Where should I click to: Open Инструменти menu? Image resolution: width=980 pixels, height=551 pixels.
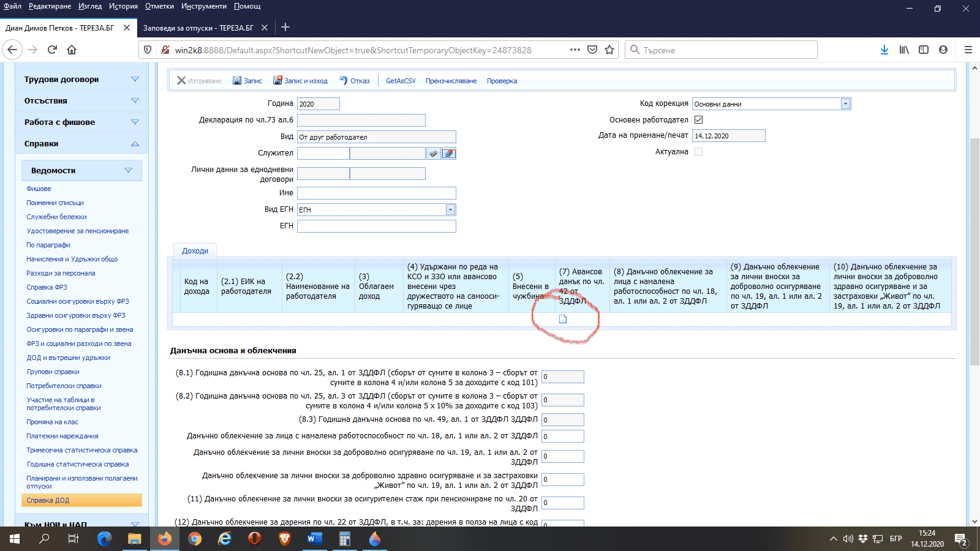pyautogui.click(x=203, y=6)
